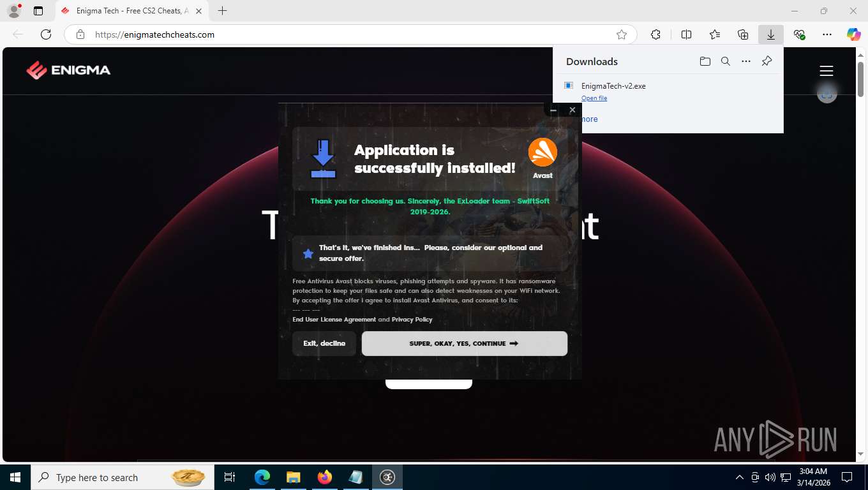Open File Explorer from taskbar
868x490 pixels.
click(293, 477)
